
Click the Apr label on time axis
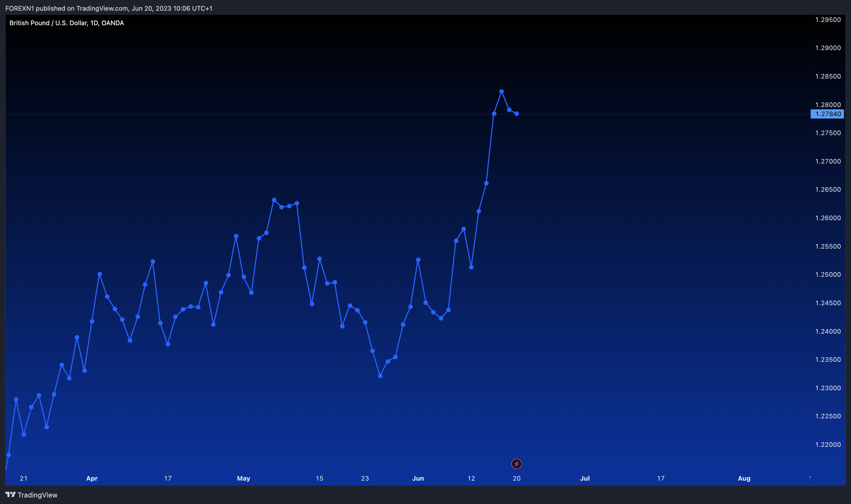coord(92,478)
